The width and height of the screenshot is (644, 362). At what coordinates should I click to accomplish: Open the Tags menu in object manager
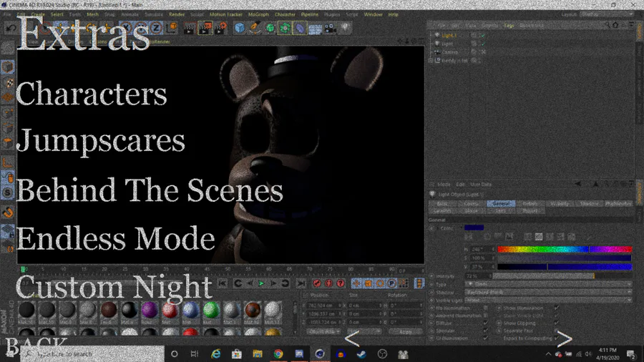click(x=509, y=26)
